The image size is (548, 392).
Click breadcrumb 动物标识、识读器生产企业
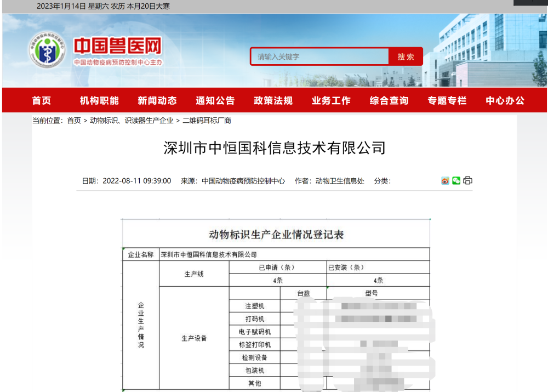tap(132, 121)
